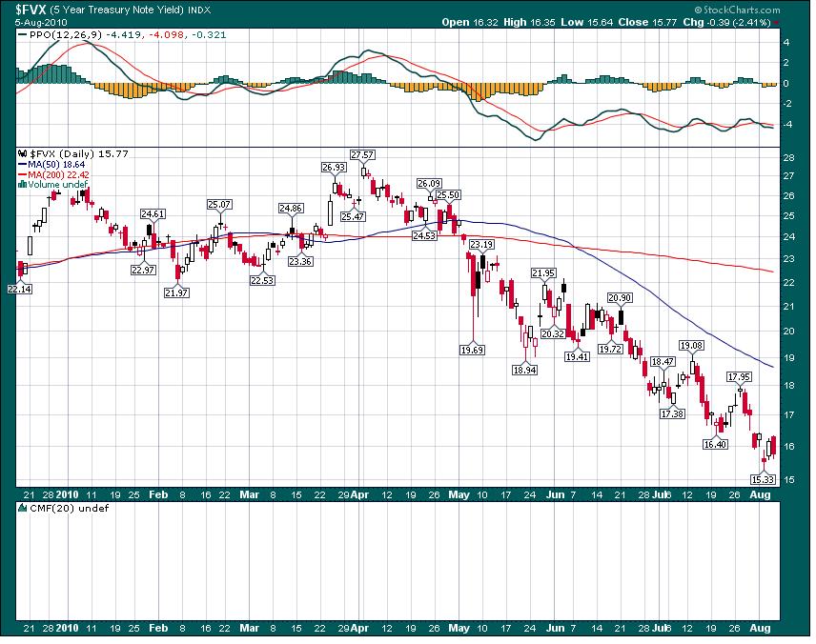Click the red -4.098 PPO signal value

point(169,35)
